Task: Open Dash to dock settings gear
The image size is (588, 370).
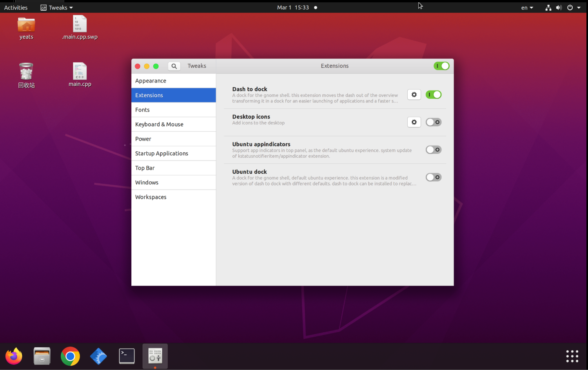Action: (414, 94)
